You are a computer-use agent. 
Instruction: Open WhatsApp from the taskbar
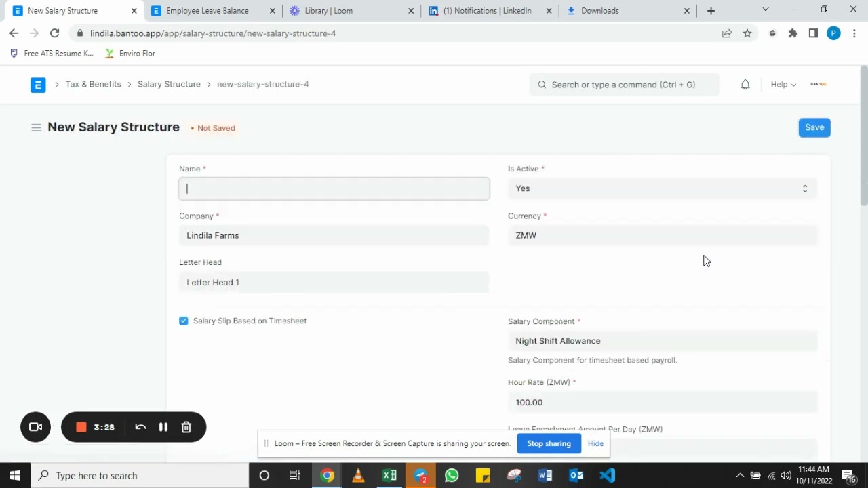click(452, 476)
